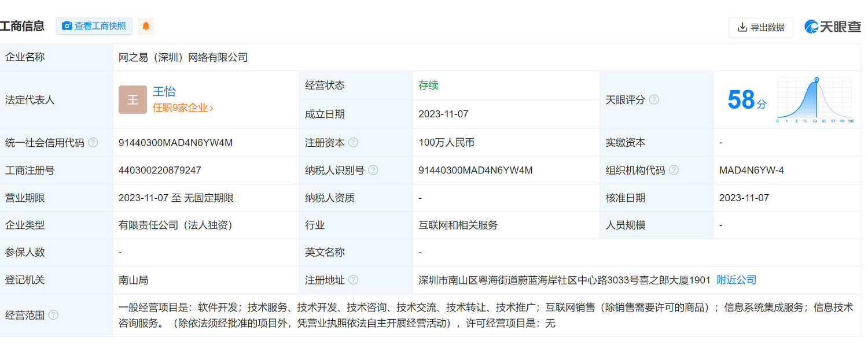The width and height of the screenshot is (868, 352).
Task: Click the company name 网之易（深圳）网络有限公司
Action: 183,57
